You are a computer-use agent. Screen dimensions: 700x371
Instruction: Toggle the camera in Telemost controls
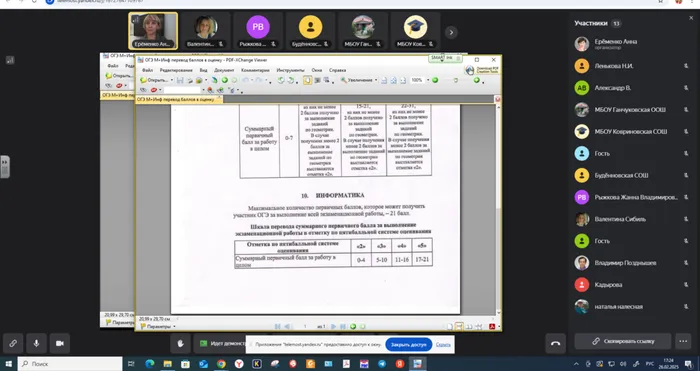tap(60, 343)
